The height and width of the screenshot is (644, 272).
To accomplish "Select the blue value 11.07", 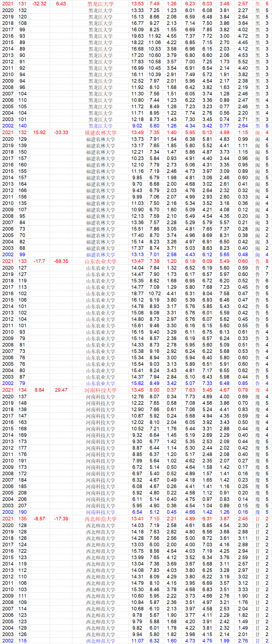I will [138, 641].
